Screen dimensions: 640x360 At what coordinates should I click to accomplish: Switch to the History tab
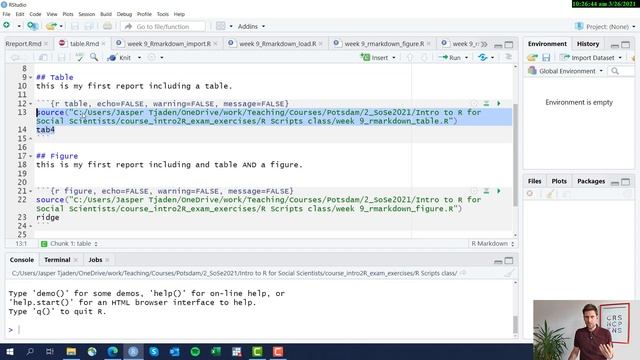pyautogui.click(x=588, y=44)
